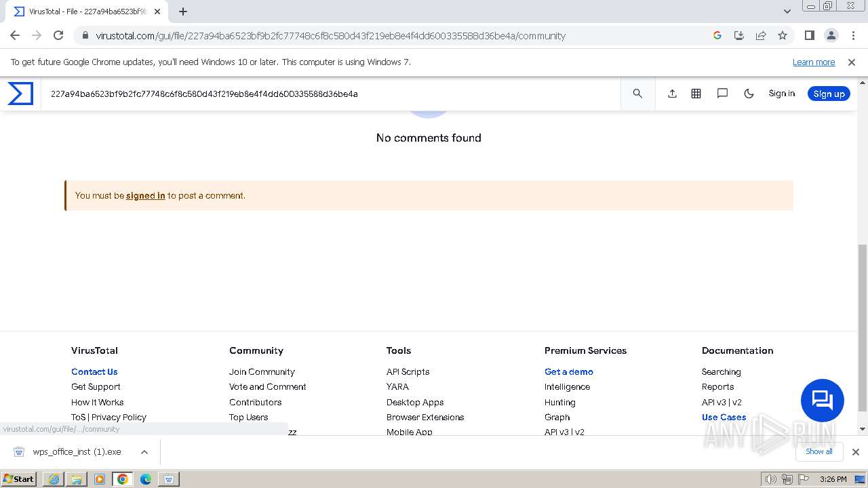Open the notifications comment icon
Screen dimensions: 868x488
(722, 94)
